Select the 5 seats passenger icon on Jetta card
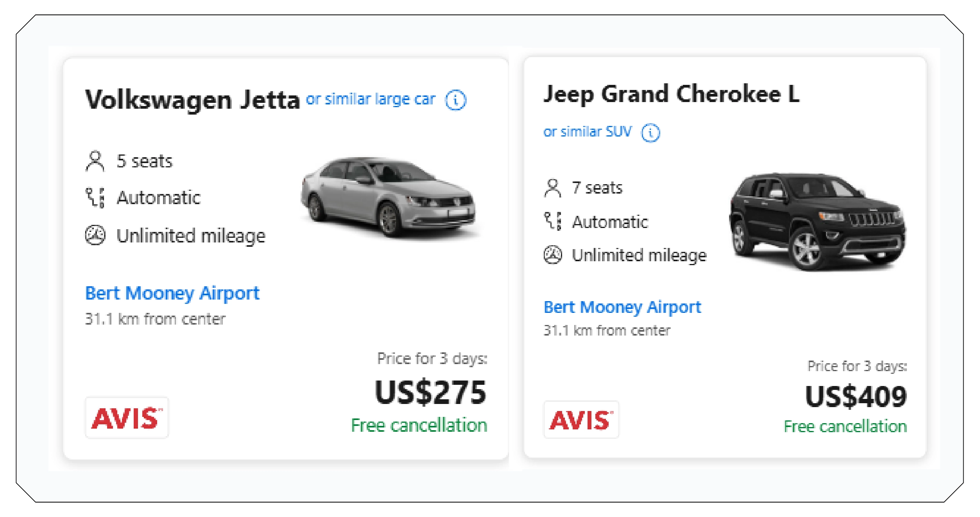The height and width of the screenshot is (517, 980). pos(95,159)
